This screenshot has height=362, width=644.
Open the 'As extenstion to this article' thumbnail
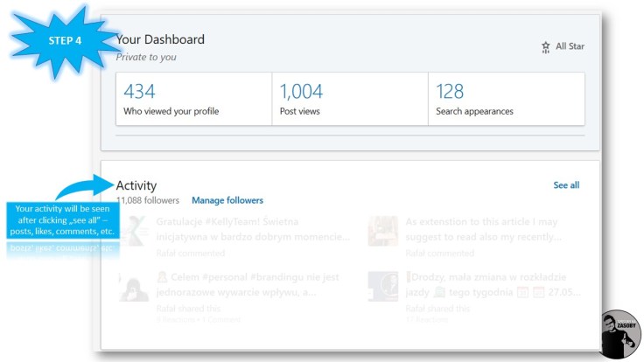tap(383, 231)
